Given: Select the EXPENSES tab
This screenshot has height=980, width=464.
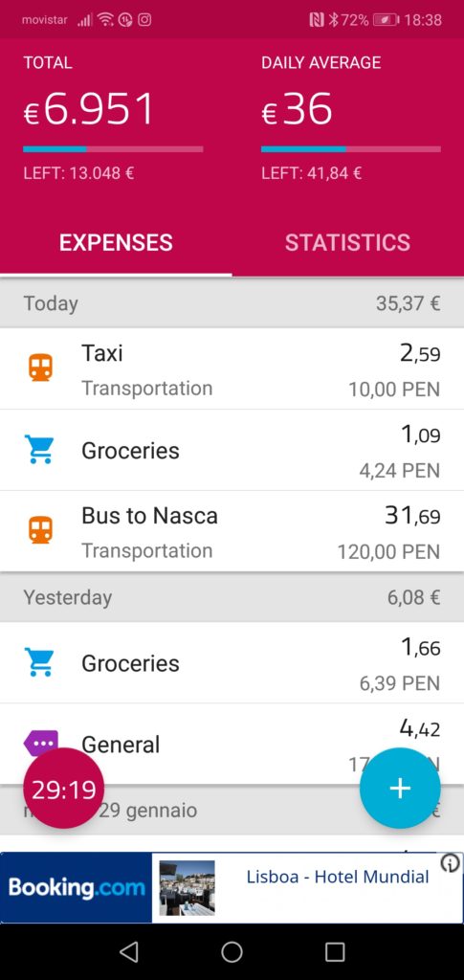Looking at the screenshot, I should pos(116,242).
